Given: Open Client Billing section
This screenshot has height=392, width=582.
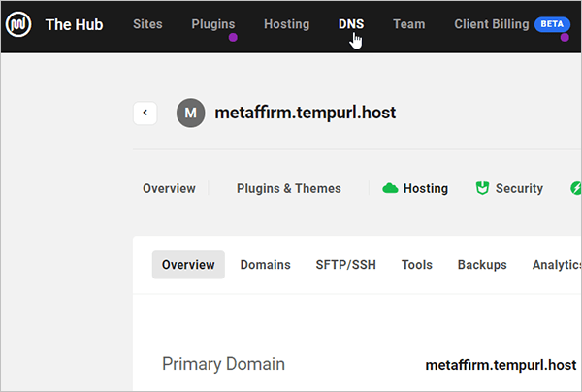Looking at the screenshot, I should pyautogui.click(x=492, y=24).
